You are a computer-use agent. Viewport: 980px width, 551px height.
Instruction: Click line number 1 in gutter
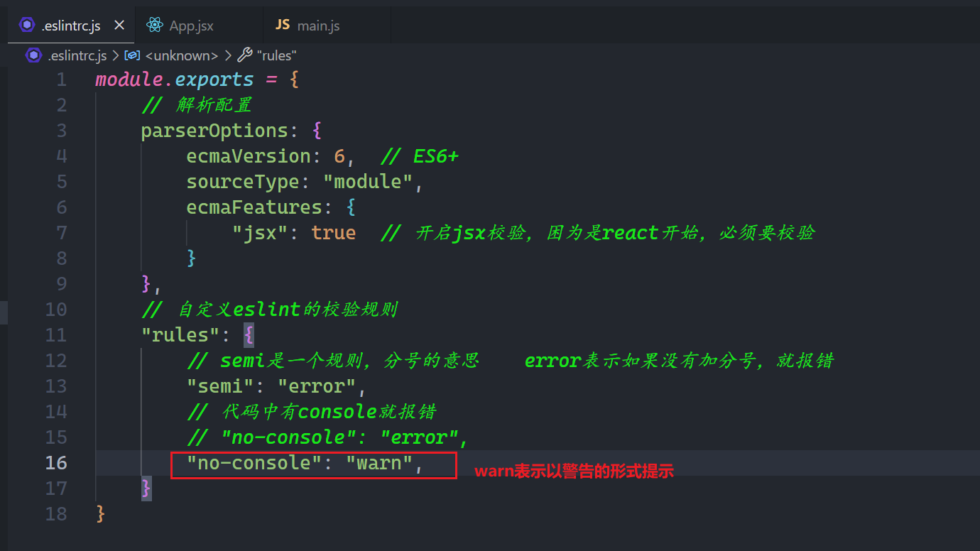(x=62, y=80)
